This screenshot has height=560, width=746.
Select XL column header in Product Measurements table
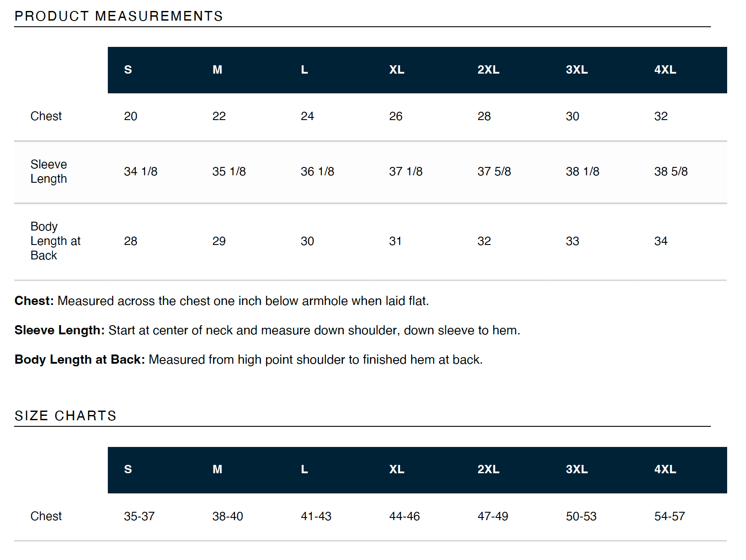(x=397, y=70)
